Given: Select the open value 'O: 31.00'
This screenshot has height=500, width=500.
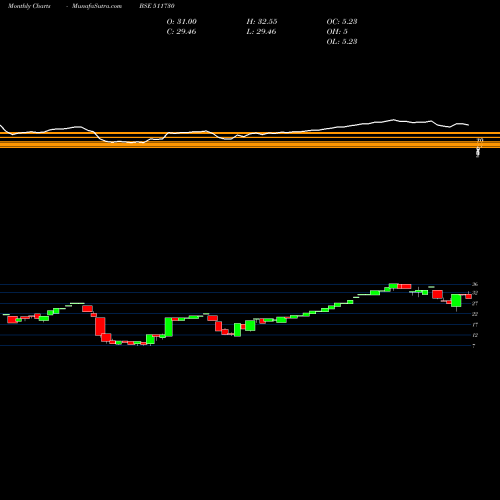Looking at the screenshot, I should (x=182, y=22).
